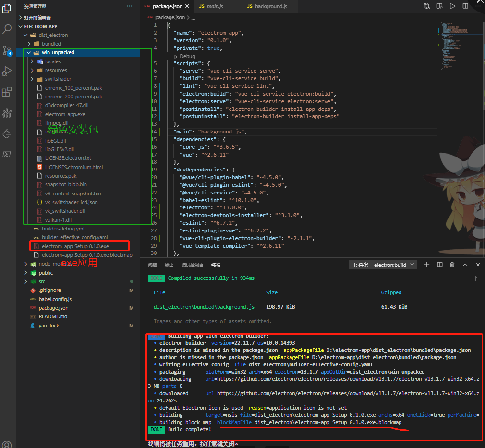The image size is (485, 448).
Task: Add a new terminal with plus icon
Action: pyautogui.click(x=426, y=265)
